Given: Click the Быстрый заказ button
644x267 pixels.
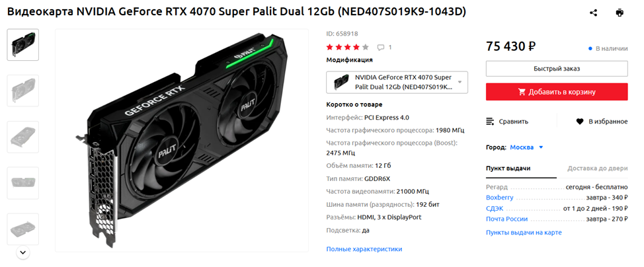Looking at the screenshot, I should pyautogui.click(x=557, y=69).
